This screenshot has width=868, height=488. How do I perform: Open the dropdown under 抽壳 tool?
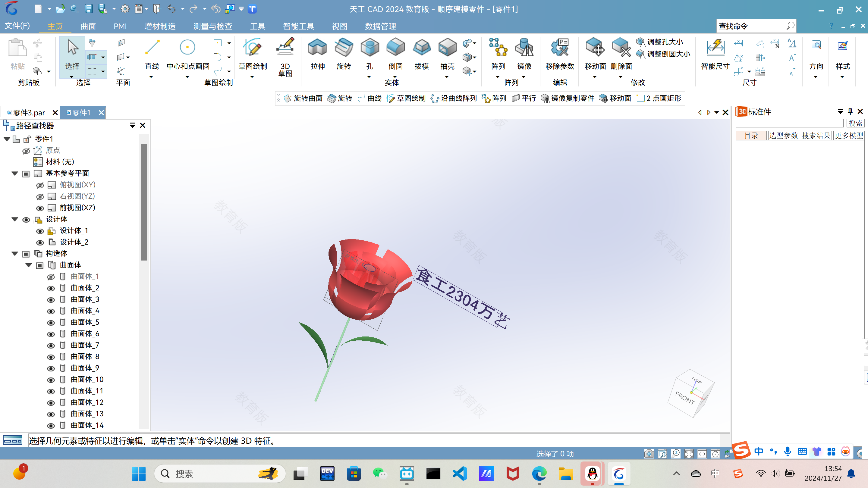tap(447, 77)
